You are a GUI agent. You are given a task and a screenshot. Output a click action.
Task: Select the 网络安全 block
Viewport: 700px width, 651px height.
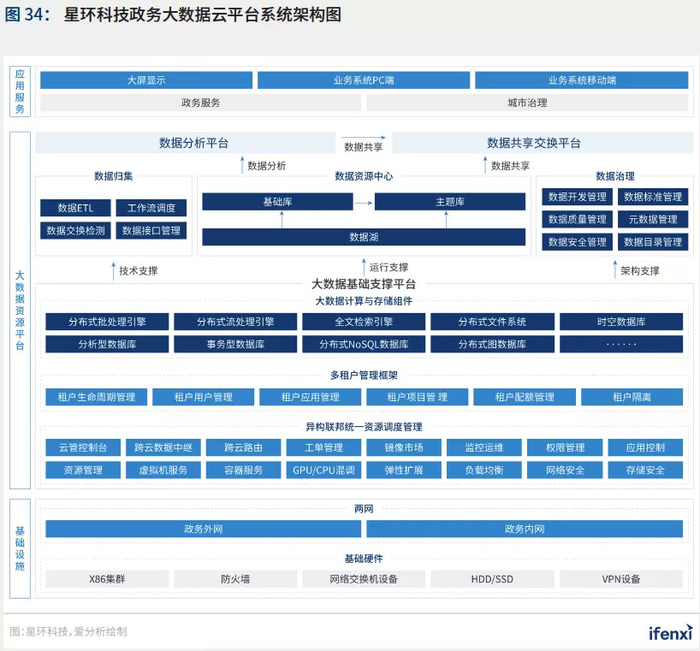[x=565, y=470]
